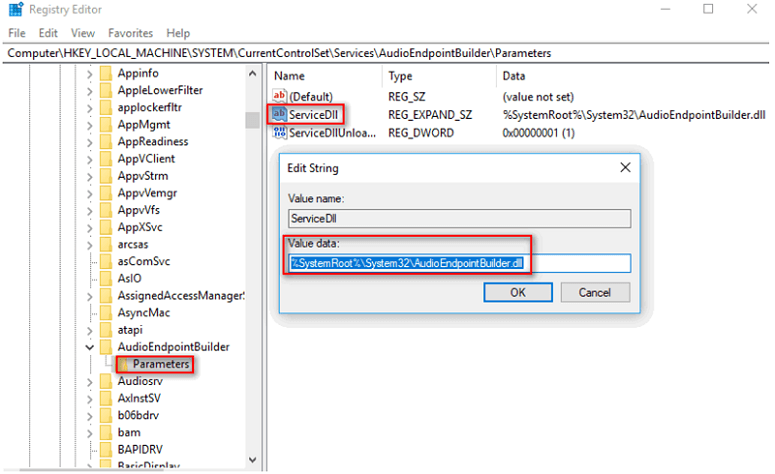Select the Audiosrv tree item label
775x474 pixels.
point(140,381)
